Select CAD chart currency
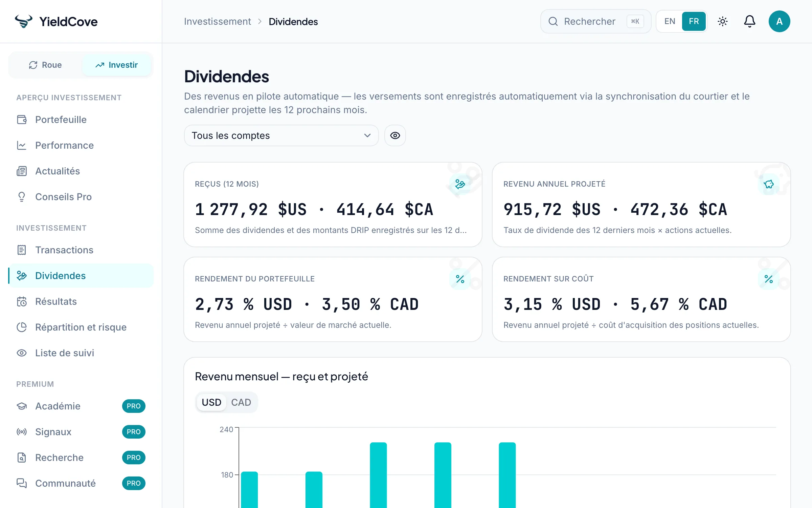812x508 pixels. coord(241,402)
